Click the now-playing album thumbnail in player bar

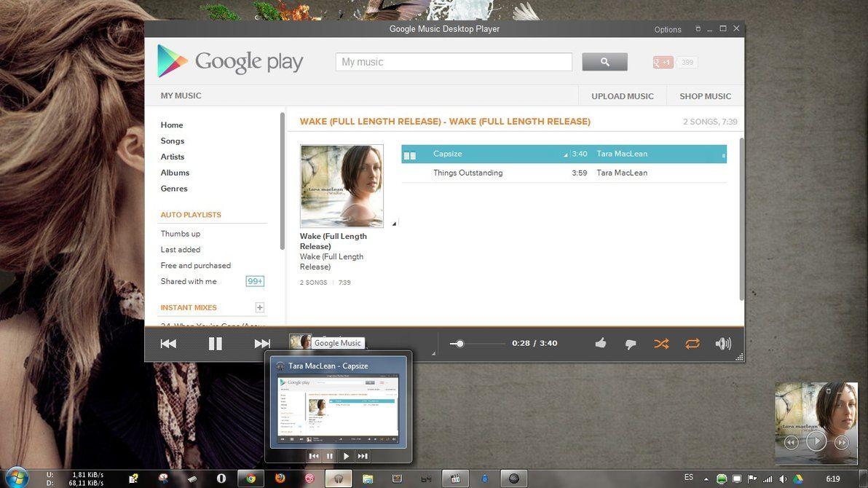pyautogui.click(x=300, y=342)
